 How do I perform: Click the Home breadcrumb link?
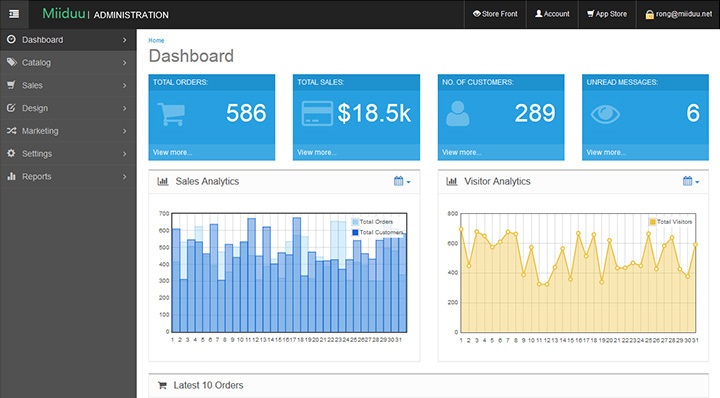click(x=156, y=40)
